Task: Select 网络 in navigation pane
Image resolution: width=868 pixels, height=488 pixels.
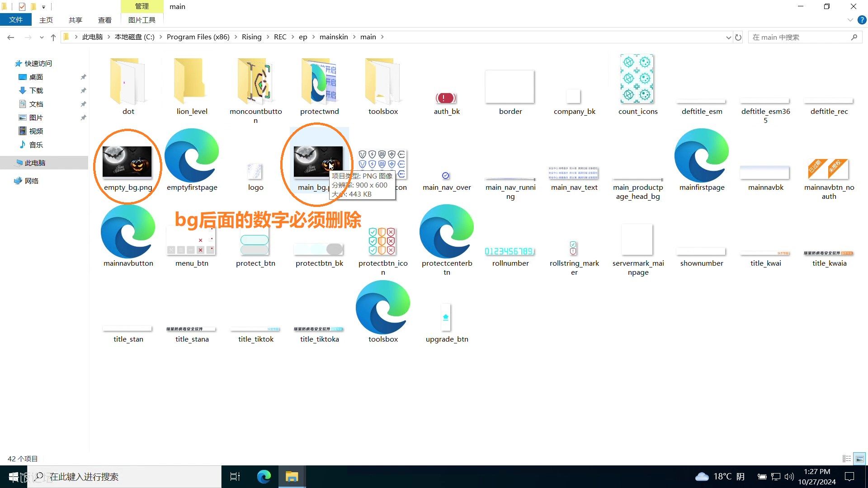Action: [32, 181]
